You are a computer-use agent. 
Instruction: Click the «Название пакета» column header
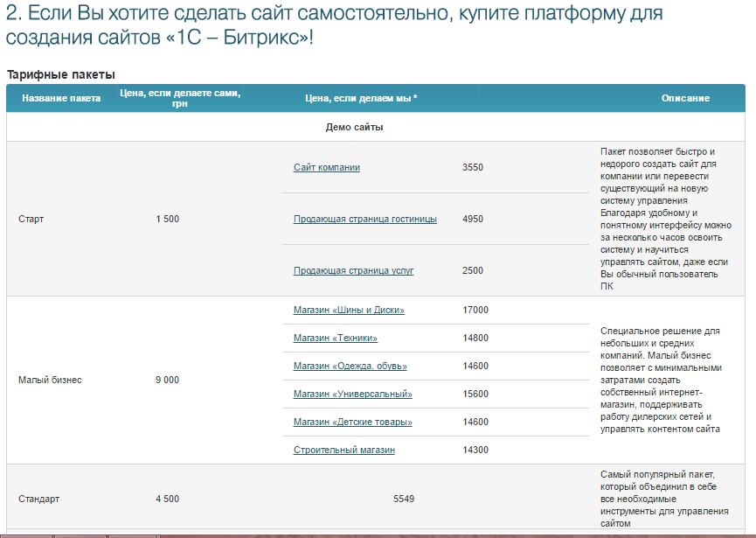pos(61,98)
